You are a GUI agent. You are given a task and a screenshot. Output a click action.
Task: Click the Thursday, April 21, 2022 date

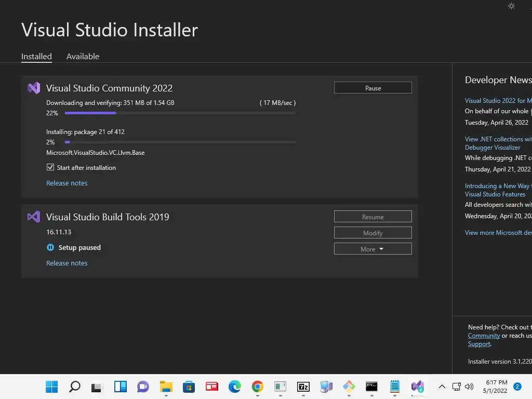tap(497, 169)
